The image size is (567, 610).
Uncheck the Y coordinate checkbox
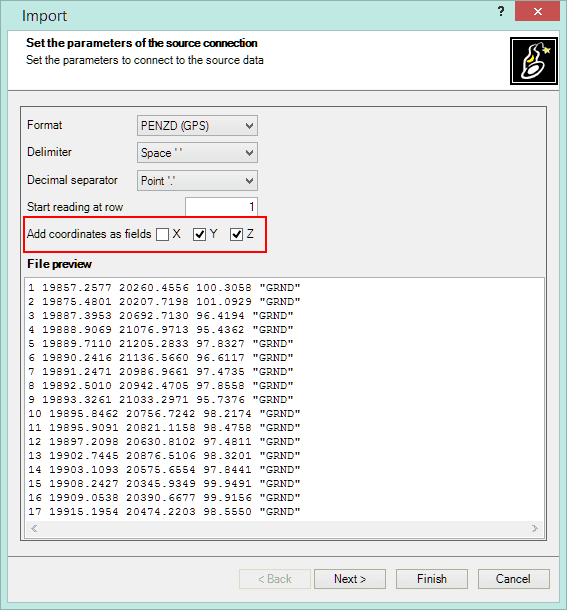199,235
